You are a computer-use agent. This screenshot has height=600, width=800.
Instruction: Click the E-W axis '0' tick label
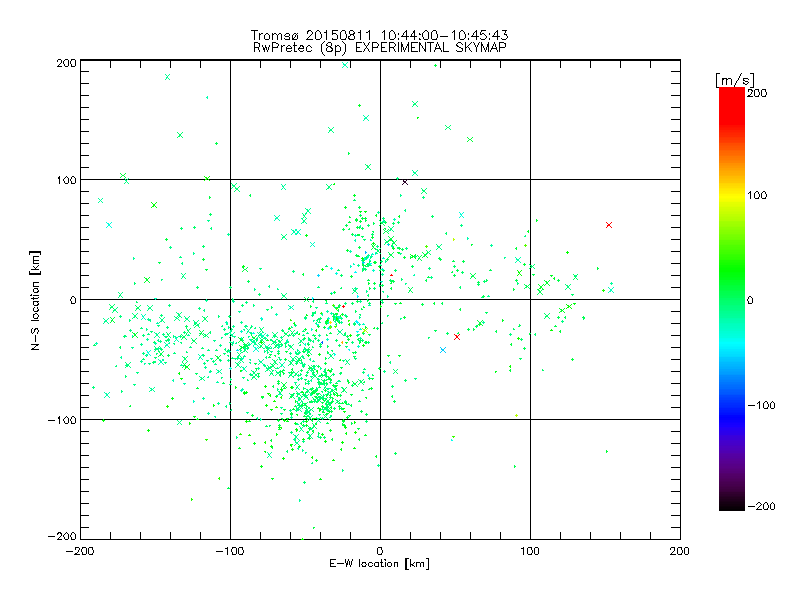[x=380, y=551]
